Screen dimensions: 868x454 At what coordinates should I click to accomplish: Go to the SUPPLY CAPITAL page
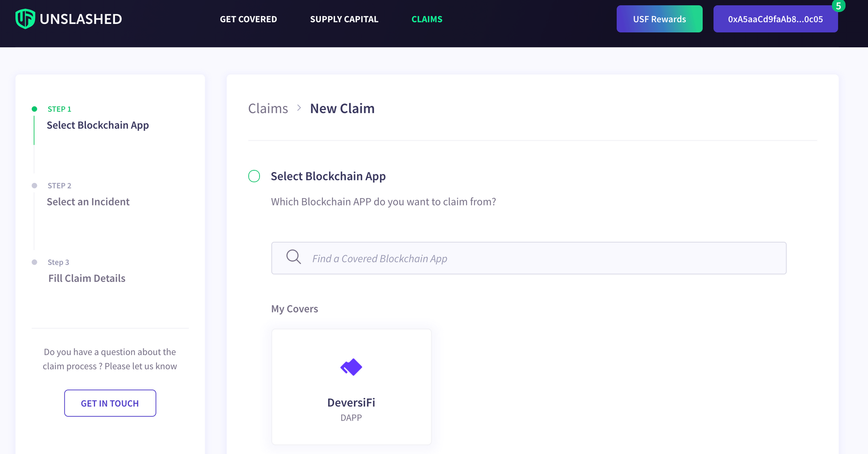tap(344, 19)
